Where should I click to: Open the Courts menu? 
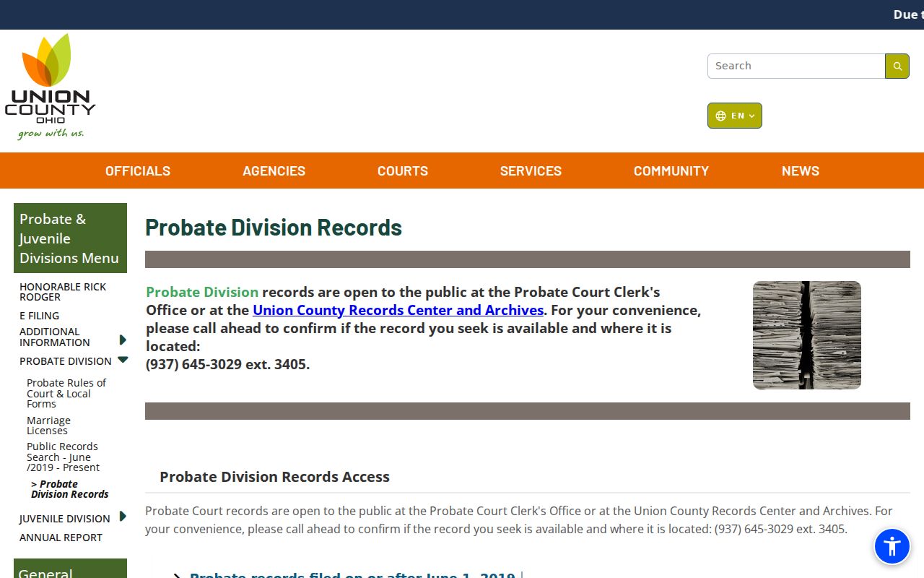tap(403, 171)
